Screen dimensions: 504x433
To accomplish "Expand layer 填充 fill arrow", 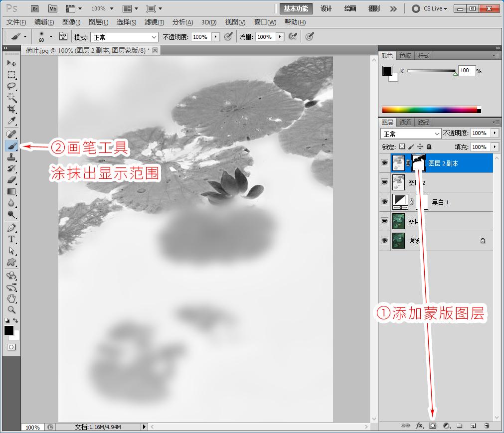I will pyautogui.click(x=495, y=147).
